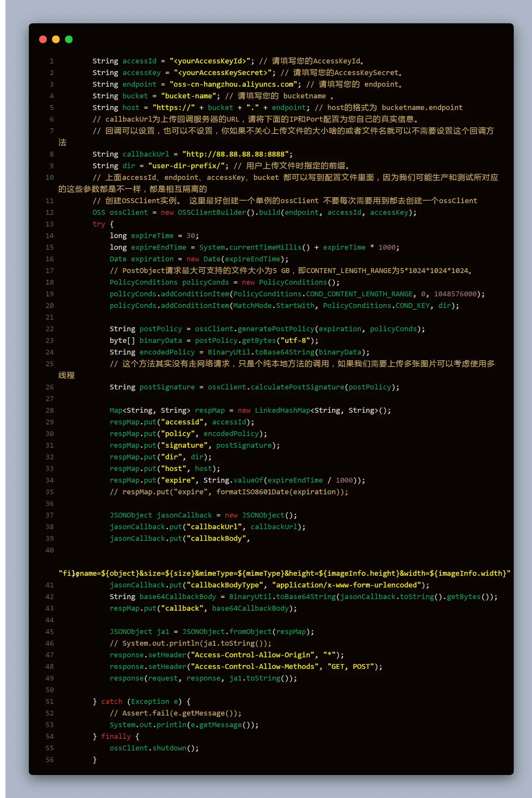Click the shutdown method call
The image size is (532, 798).
click(x=169, y=748)
